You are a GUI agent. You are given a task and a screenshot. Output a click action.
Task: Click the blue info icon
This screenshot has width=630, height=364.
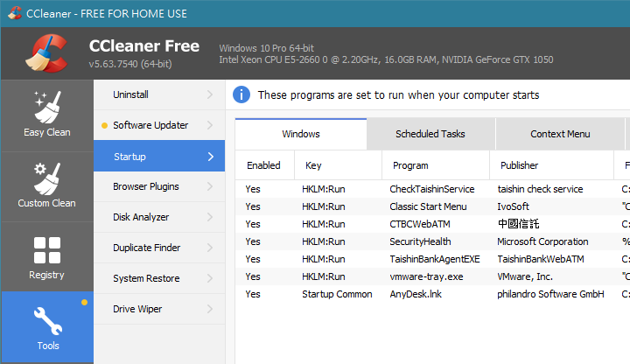[241, 95]
